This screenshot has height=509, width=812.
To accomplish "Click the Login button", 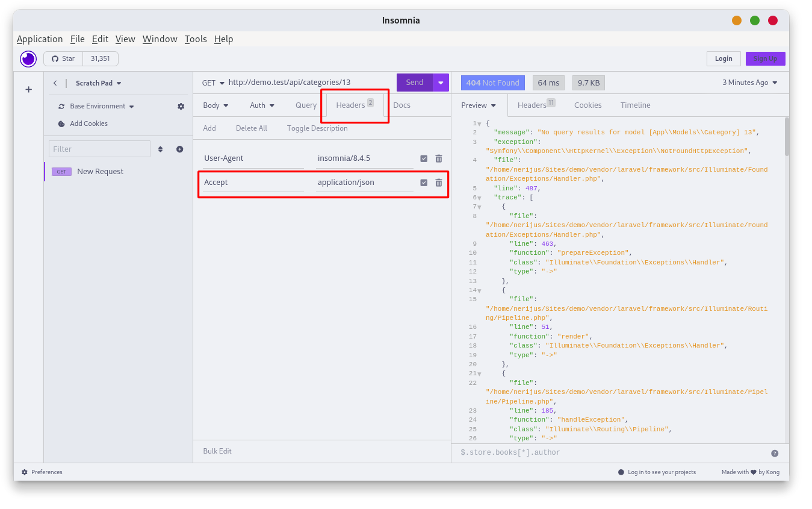I will coord(724,58).
